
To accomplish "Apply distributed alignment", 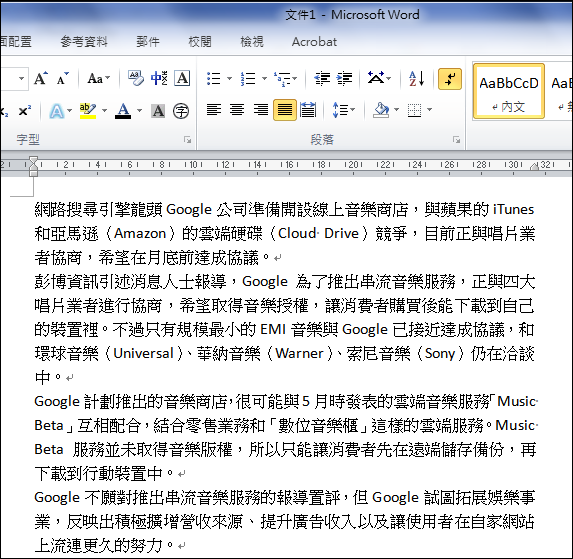I will click(x=308, y=110).
